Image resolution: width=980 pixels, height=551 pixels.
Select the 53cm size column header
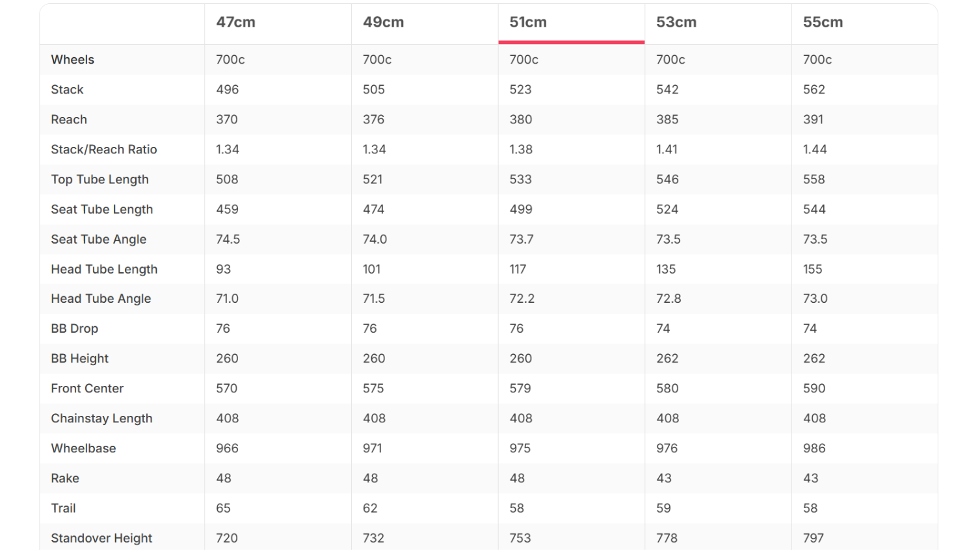pos(676,23)
